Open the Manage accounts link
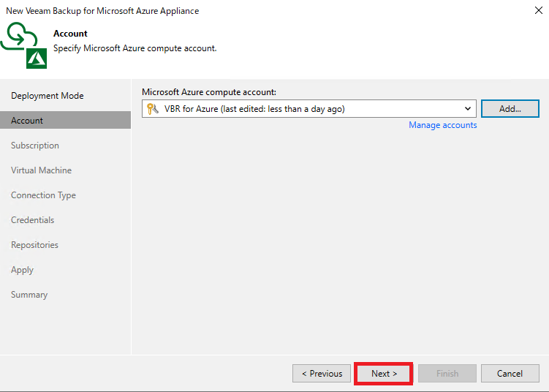549x392 pixels. pos(442,125)
